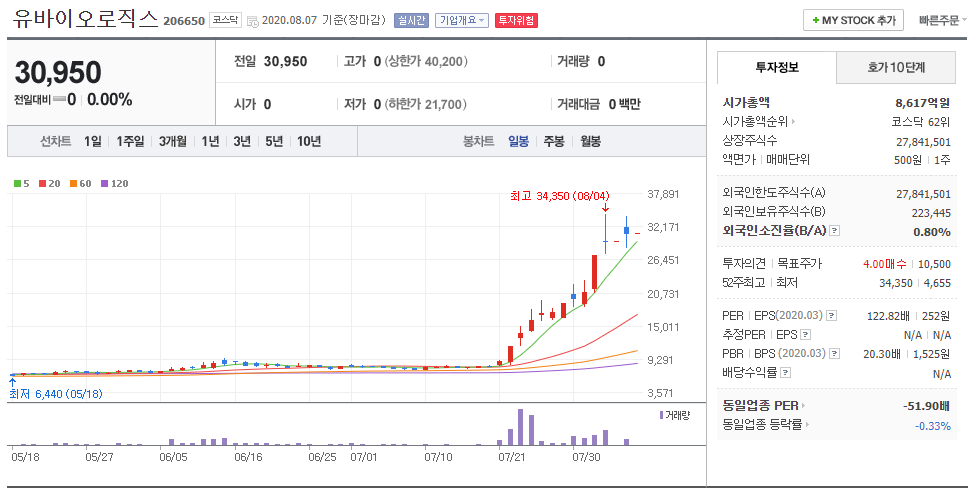Expand the 빠른주문 dropdown
This screenshot has height=488, width=974.
[x=942, y=20]
